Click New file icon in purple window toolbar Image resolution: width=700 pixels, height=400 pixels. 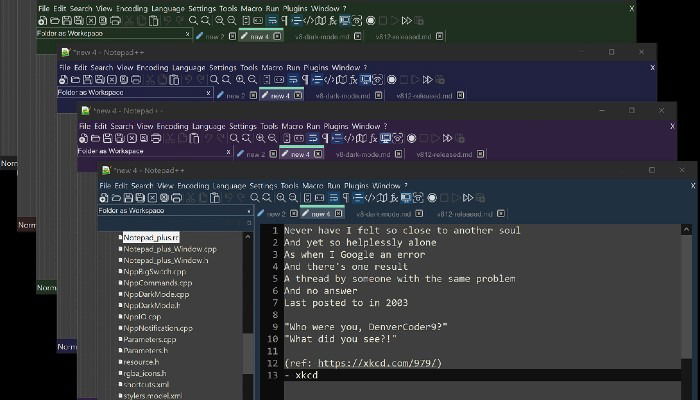click(x=83, y=138)
